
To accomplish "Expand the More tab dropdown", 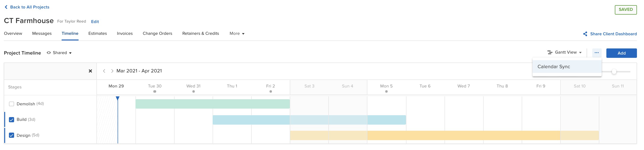I will pyautogui.click(x=237, y=33).
